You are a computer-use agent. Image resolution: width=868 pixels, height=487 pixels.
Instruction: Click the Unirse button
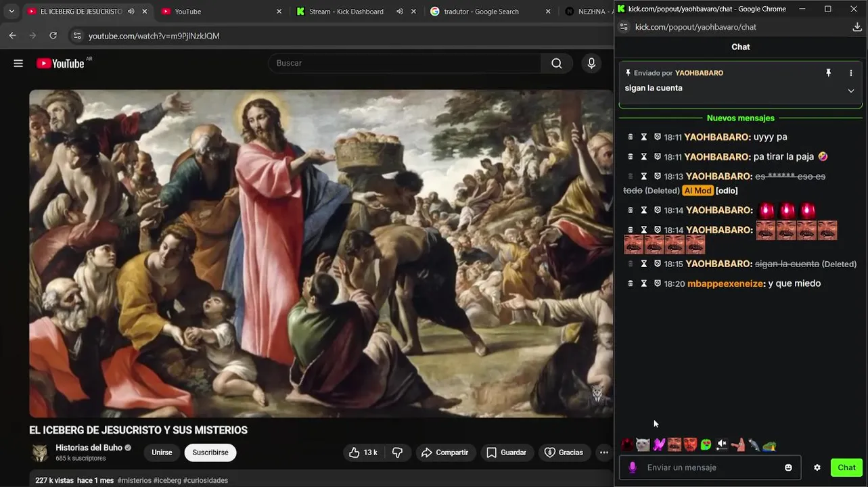coord(162,453)
